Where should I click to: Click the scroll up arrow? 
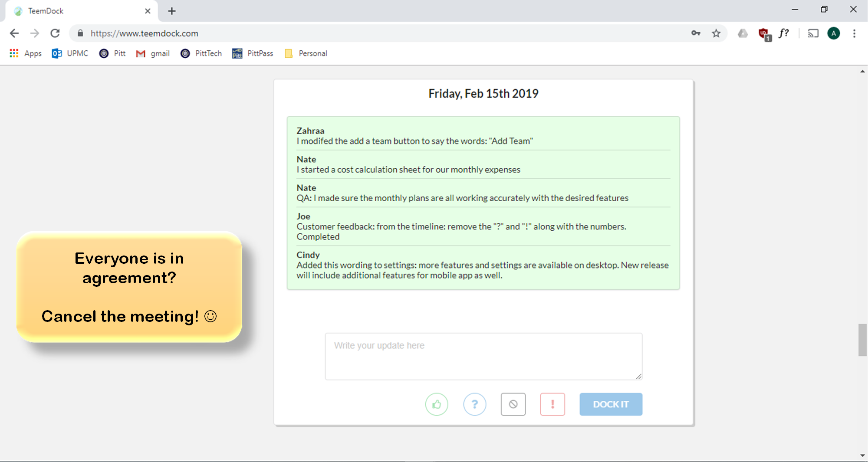pyautogui.click(x=862, y=71)
